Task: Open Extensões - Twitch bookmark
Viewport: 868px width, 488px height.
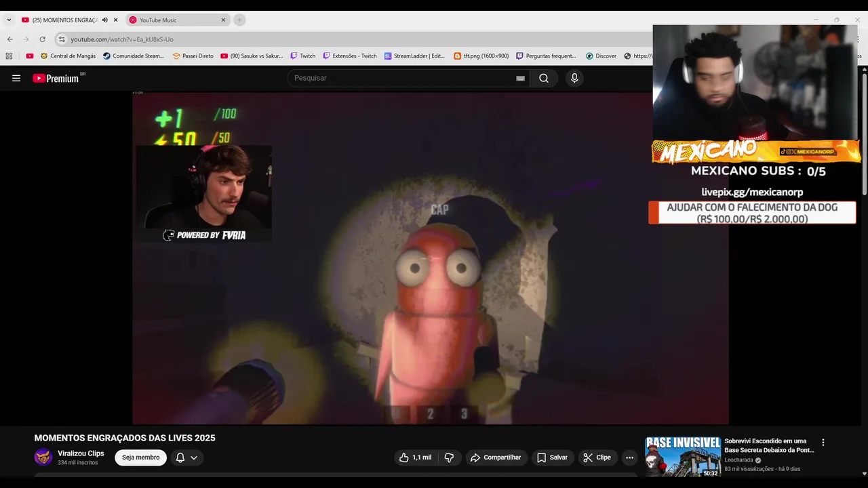Action: point(350,56)
